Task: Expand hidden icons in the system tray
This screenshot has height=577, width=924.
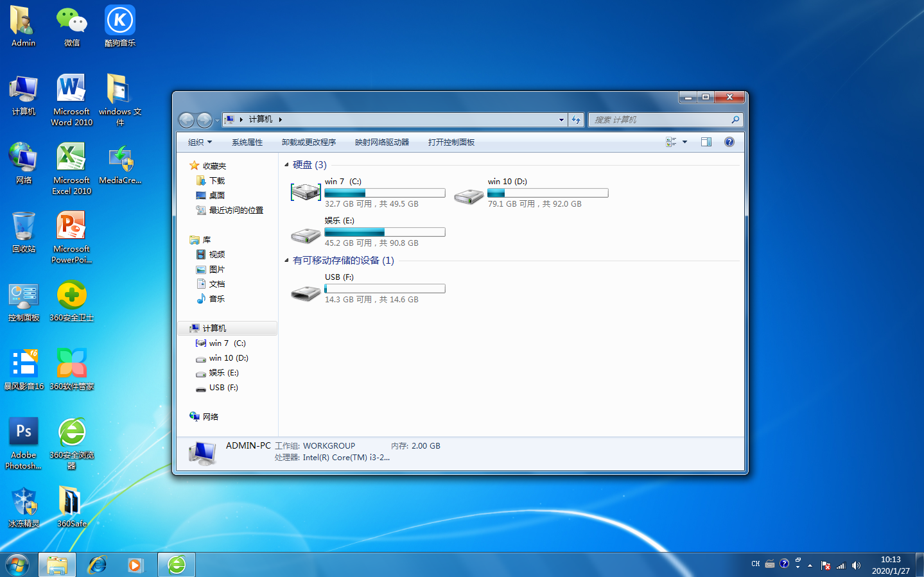Action: point(809,565)
